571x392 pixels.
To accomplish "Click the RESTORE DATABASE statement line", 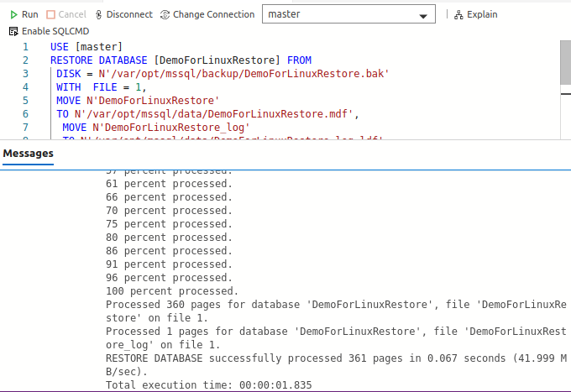I will (181, 60).
